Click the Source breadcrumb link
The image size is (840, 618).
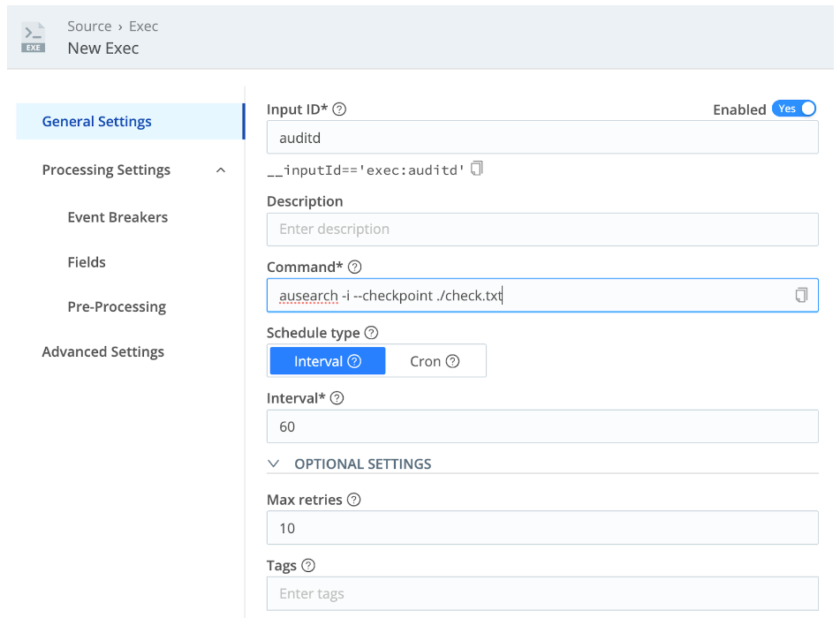pos(89,26)
